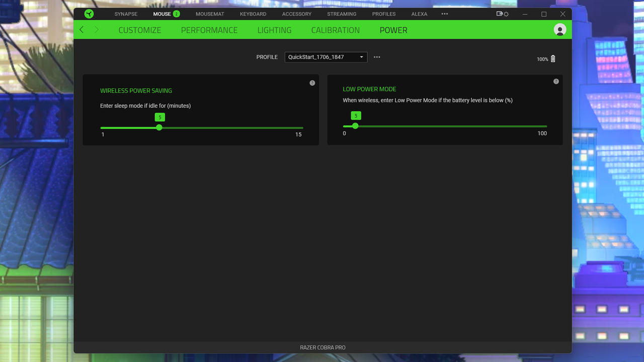Open the Mousemat tab
This screenshot has width=644, height=362.
(210, 14)
